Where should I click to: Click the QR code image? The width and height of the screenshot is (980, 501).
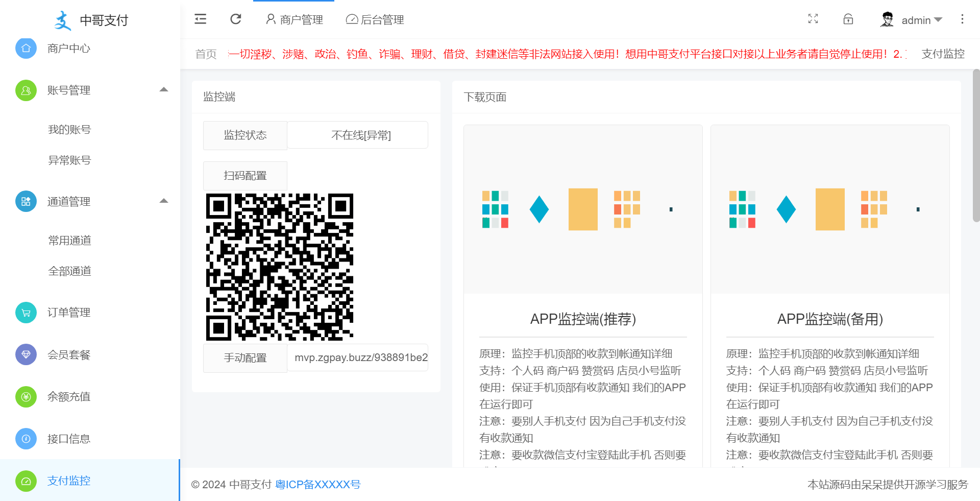click(x=280, y=267)
